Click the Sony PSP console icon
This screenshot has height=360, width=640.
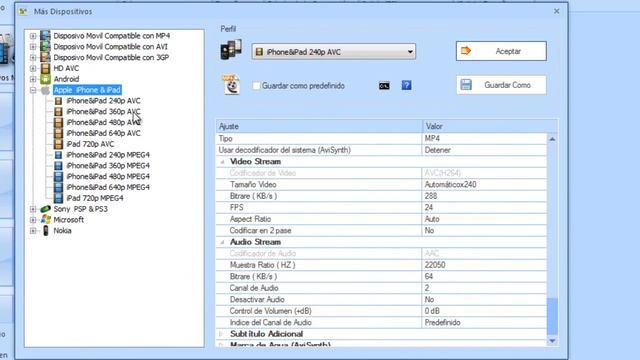(45, 209)
